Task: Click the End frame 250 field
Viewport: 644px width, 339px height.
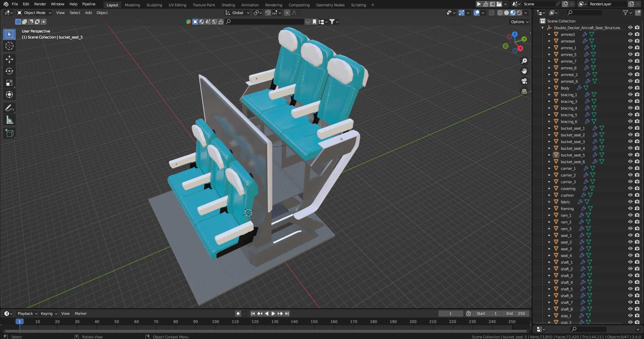Action: coord(516,314)
